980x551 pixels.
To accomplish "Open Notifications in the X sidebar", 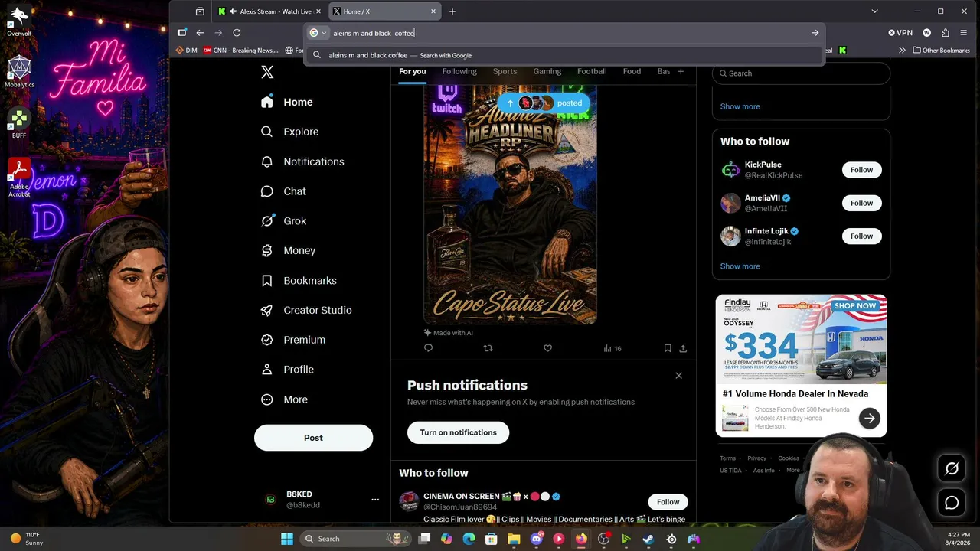I will (302, 161).
